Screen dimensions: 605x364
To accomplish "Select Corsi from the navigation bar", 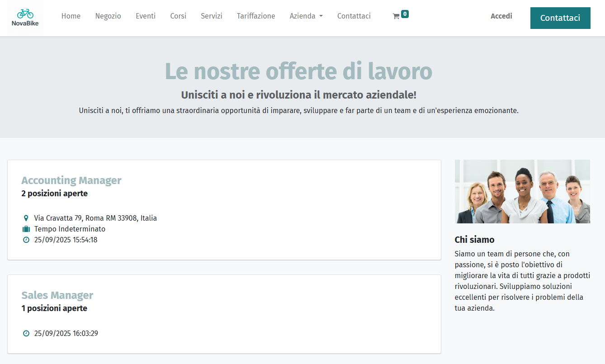I will coord(178,16).
